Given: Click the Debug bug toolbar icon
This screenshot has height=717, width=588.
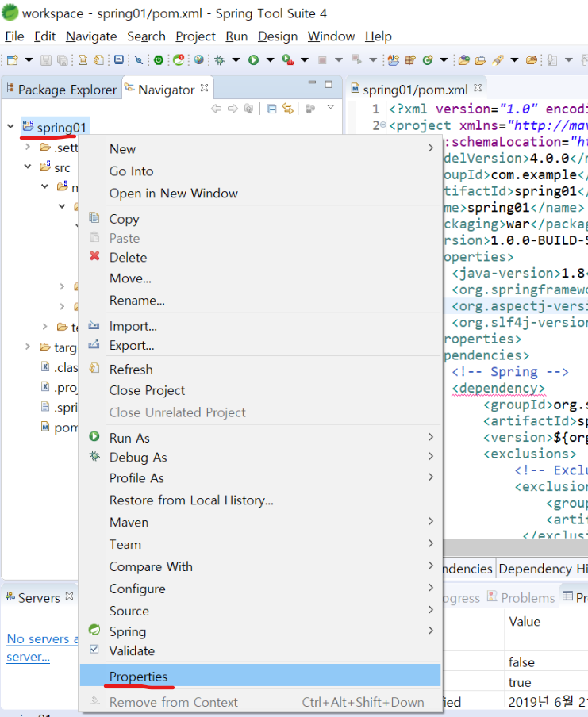Looking at the screenshot, I should point(220,60).
